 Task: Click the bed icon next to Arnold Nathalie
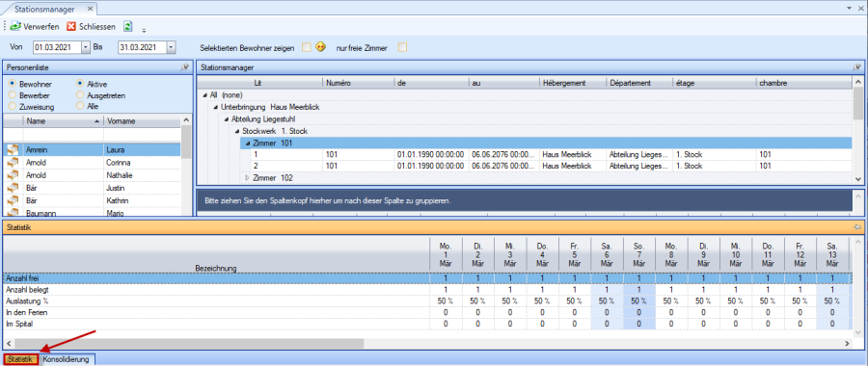click(x=12, y=176)
